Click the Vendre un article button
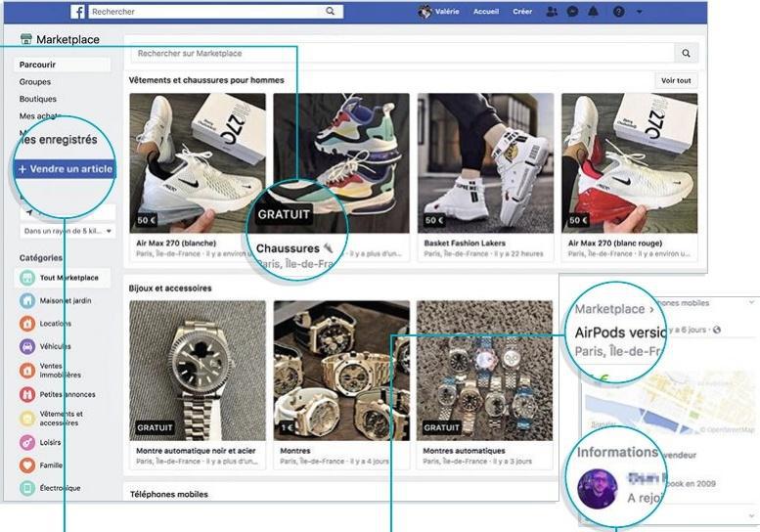Image resolution: width=760 pixels, height=532 pixels. [x=65, y=169]
